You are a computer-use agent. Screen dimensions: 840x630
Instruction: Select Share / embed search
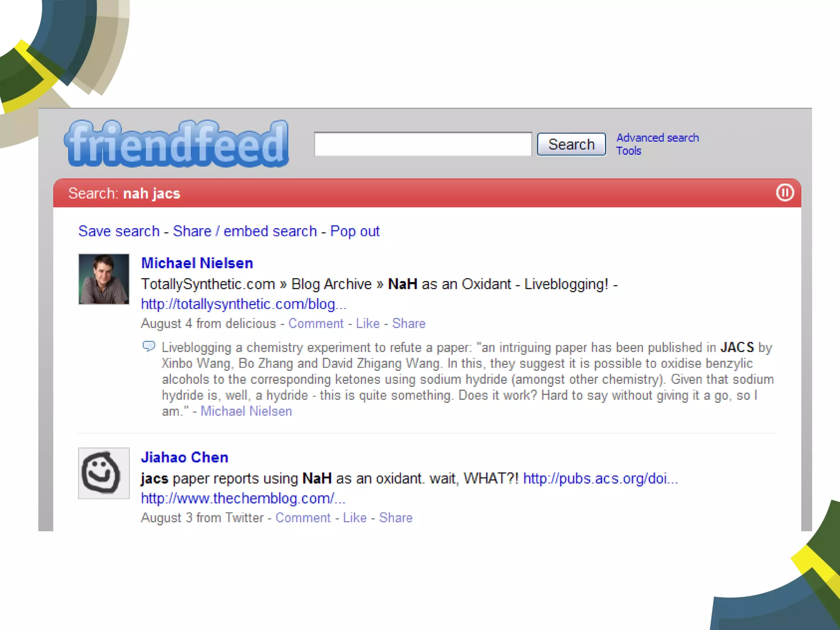(x=245, y=231)
